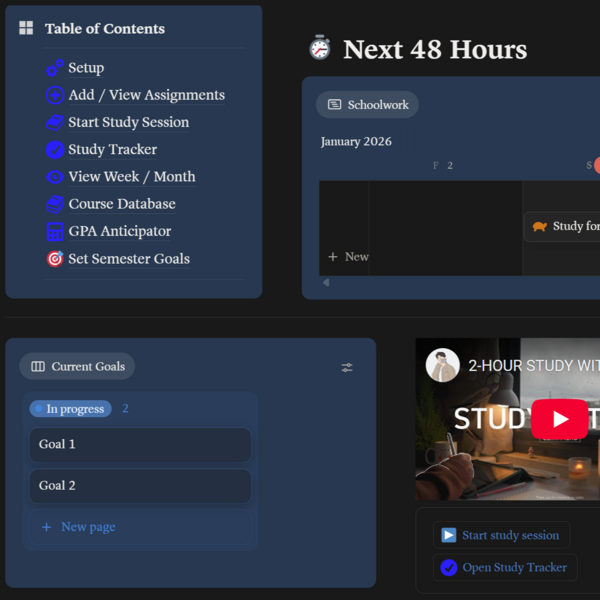Click the Add / View Assignments plus-circle icon
This screenshot has height=600, width=600.
coord(55,95)
